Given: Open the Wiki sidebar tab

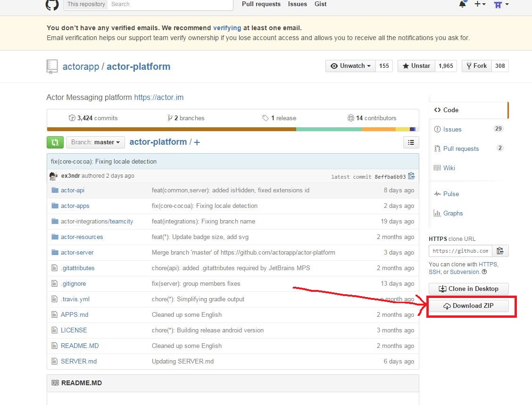Looking at the screenshot, I should click(x=468, y=168).
